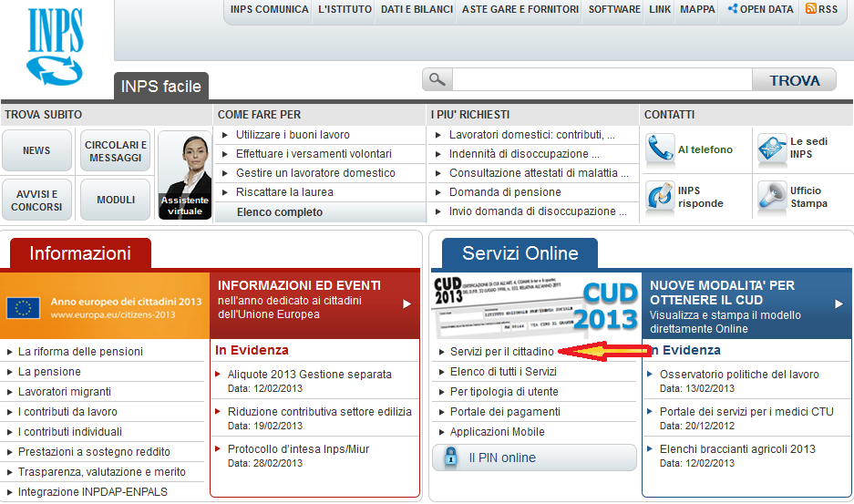Click the INPS logo
Screen dimensions: 854x504
coord(56,46)
